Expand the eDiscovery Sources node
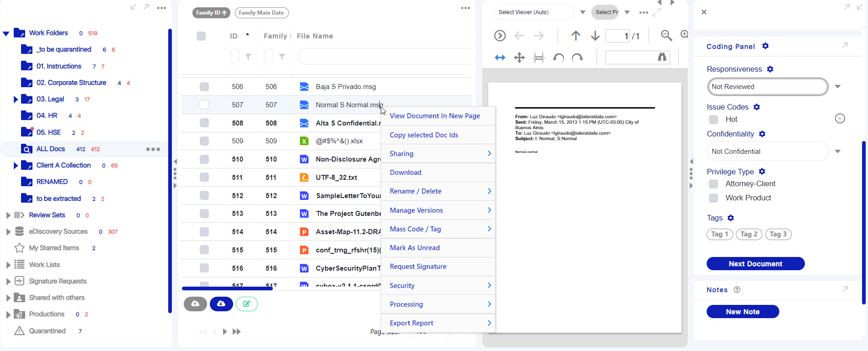This screenshot has height=351, width=868. [8, 232]
